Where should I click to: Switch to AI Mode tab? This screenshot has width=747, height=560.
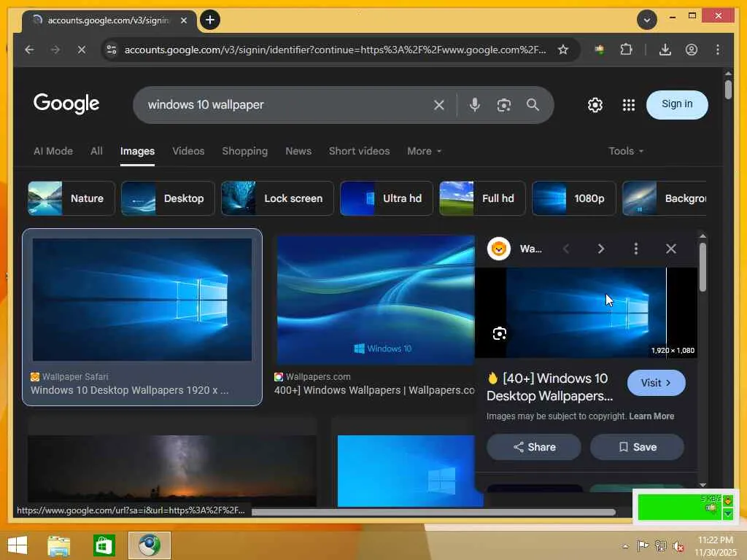(x=53, y=151)
